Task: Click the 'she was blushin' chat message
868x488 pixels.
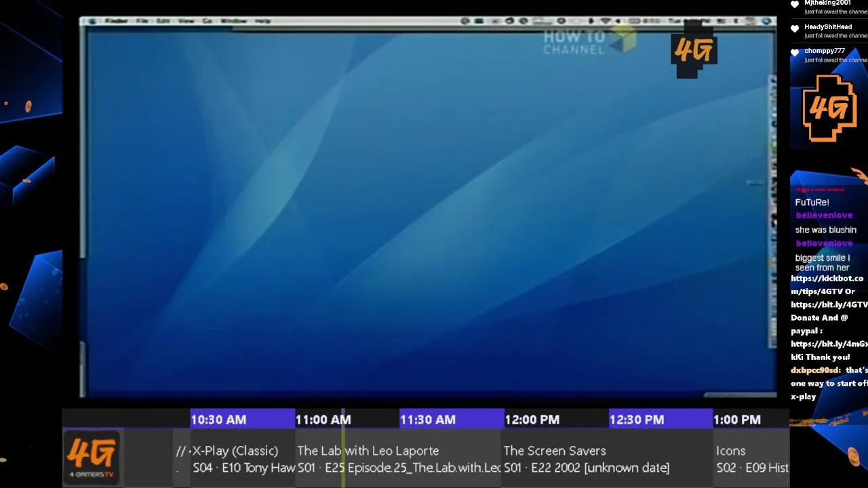Action: click(825, 230)
